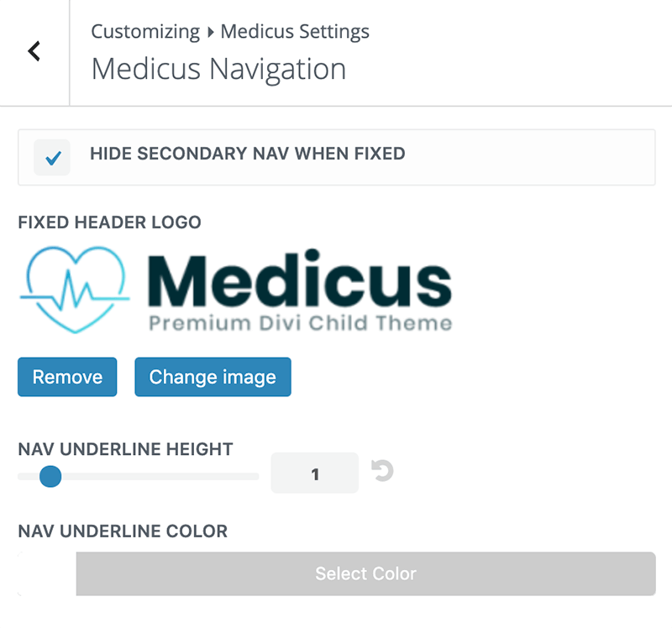The width and height of the screenshot is (672, 628).
Task: Click the nav underline color swatch preview
Action: [46, 574]
